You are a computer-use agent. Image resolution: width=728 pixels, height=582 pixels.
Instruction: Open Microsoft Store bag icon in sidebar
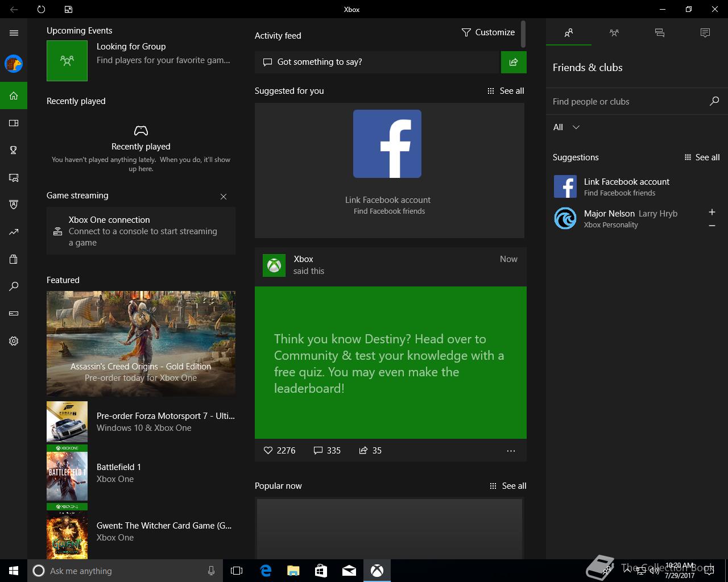tap(14, 259)
